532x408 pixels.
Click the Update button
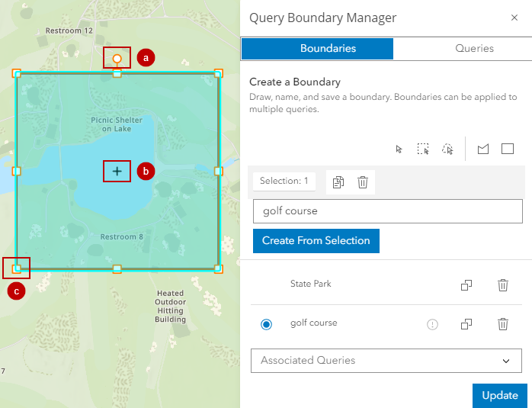tap(500, 396)
